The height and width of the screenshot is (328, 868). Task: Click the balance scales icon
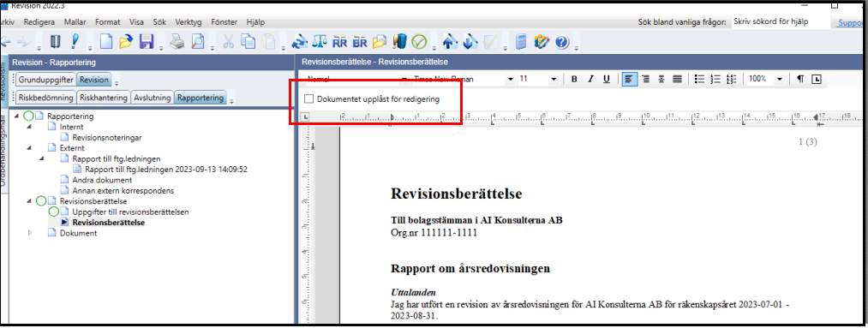[320, 41]
